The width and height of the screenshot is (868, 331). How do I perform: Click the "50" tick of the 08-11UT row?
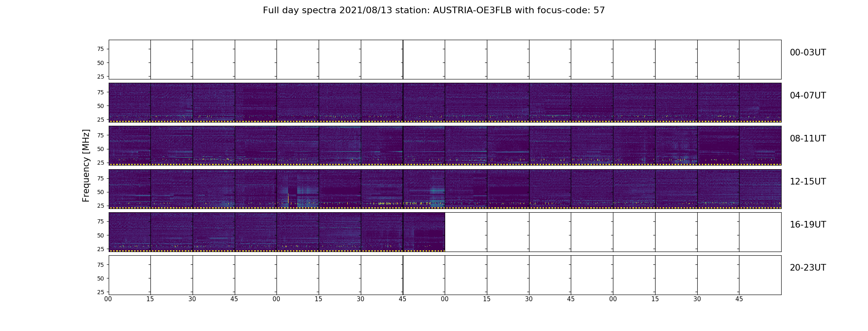[100, 149]
